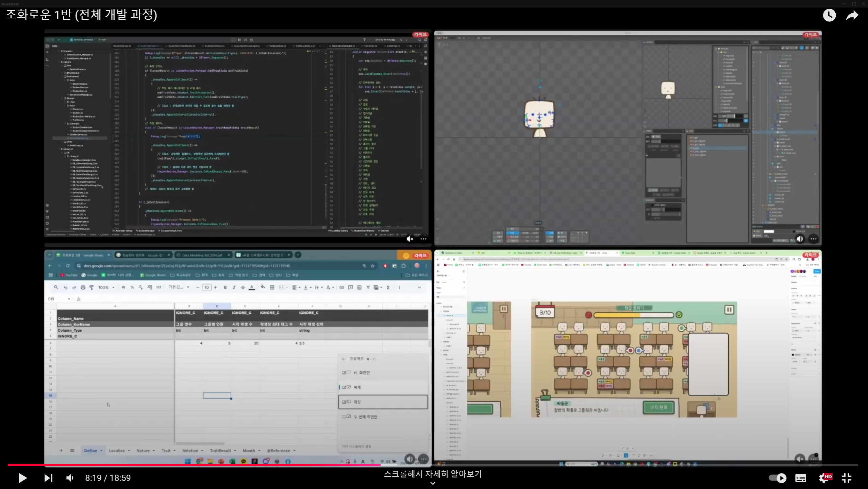This screenshot has width=868, height=489.
Task: Click the Insert comment icon
Action: [x=350, y=287]
